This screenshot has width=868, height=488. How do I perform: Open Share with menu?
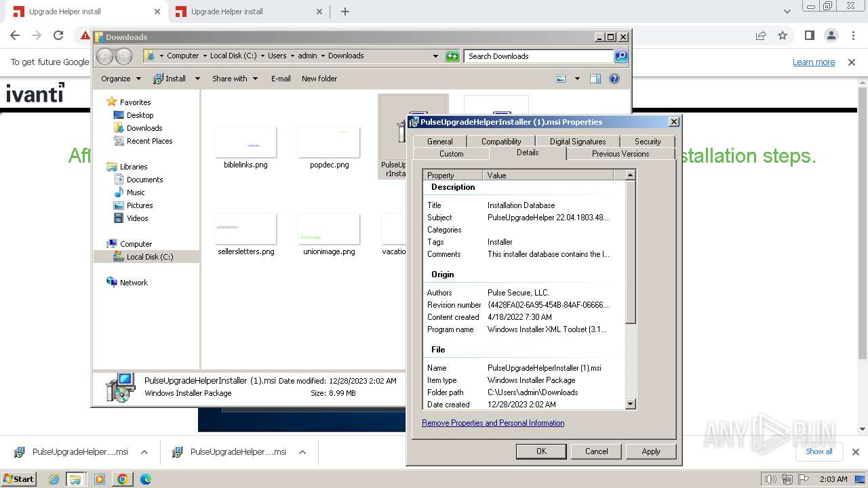[x=235, y=79]
